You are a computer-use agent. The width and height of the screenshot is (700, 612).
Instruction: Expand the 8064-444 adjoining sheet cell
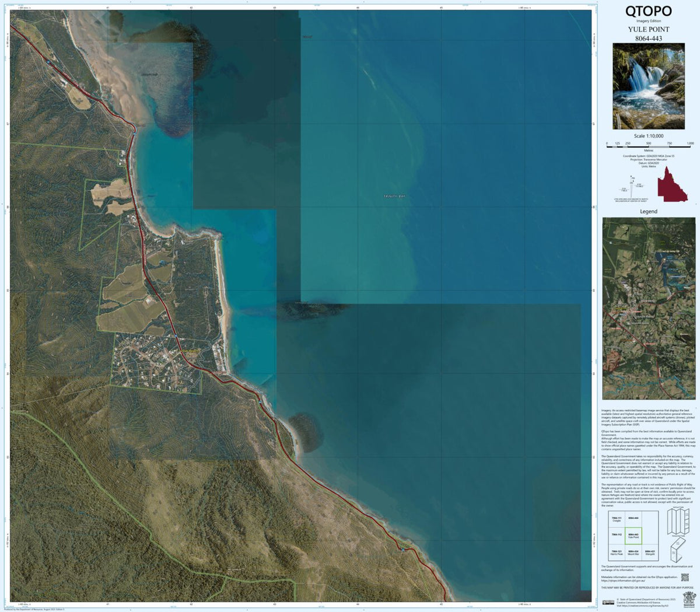pos(633,518)
